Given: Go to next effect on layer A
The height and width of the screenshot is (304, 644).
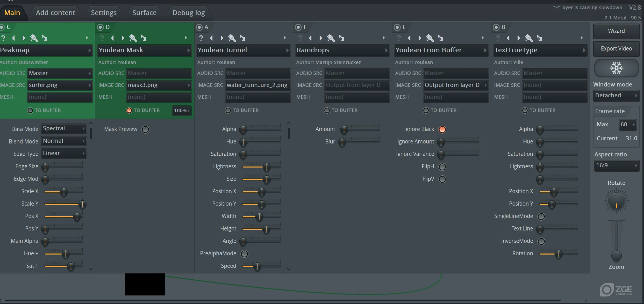Looking at the screenshot, I should point(221,38).
